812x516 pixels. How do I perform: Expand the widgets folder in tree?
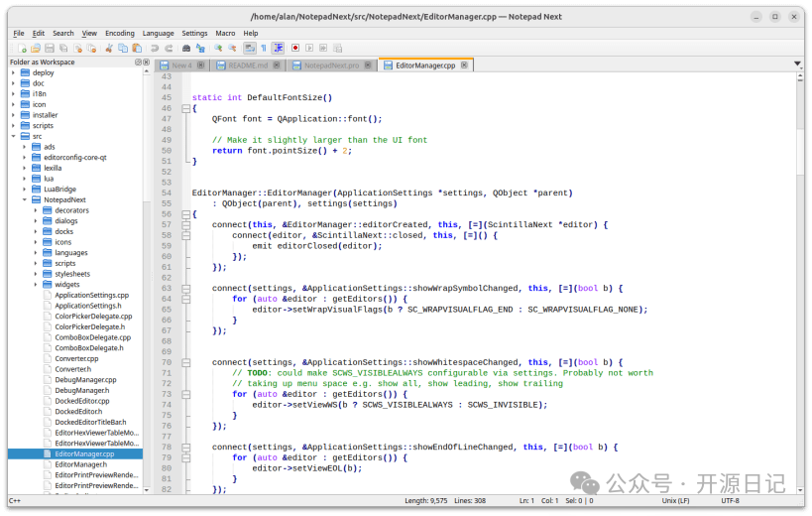36,285
